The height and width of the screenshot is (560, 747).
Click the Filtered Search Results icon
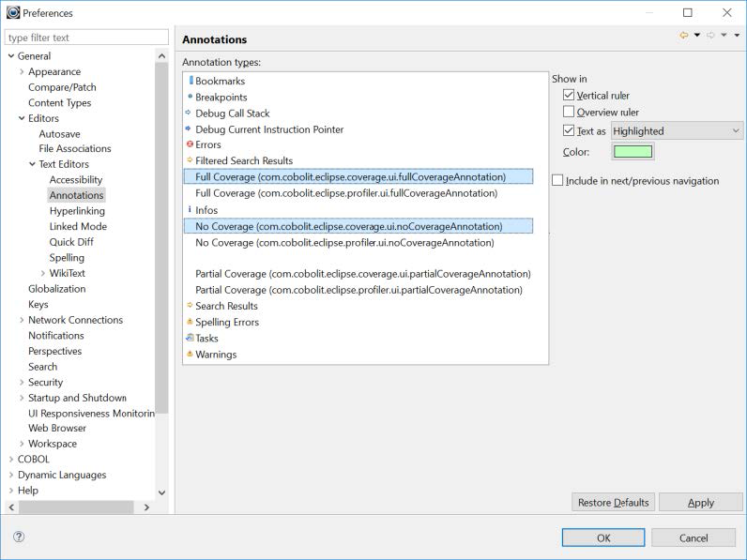pos(190,159)
